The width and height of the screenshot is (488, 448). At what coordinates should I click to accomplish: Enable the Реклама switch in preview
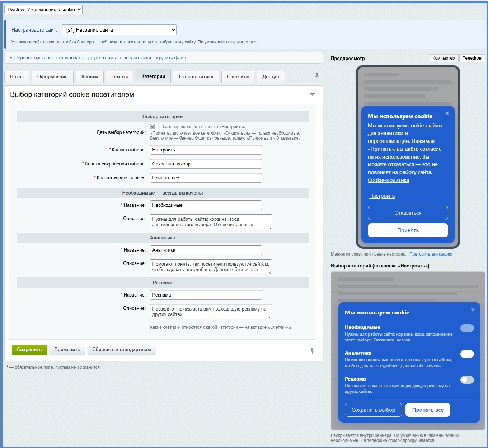pos(467,380)
